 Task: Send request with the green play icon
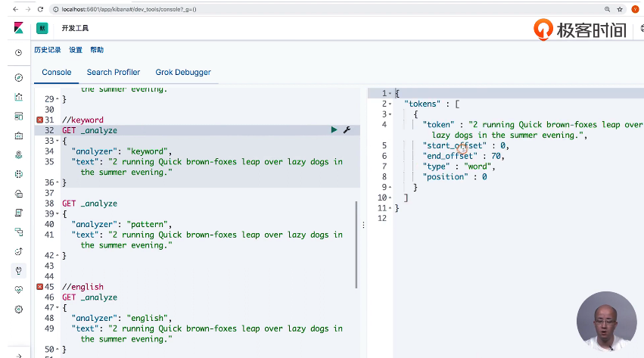[x=334, y=130]
